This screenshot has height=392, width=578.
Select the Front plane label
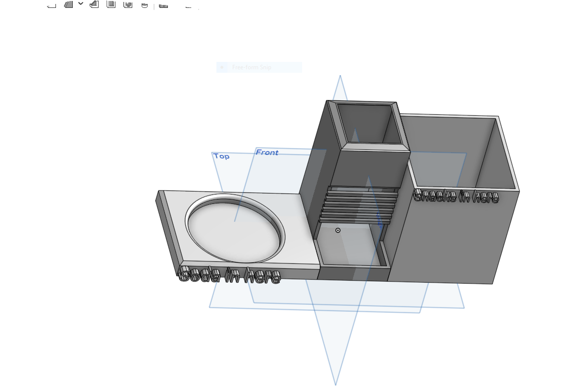[x=267, y=152]
